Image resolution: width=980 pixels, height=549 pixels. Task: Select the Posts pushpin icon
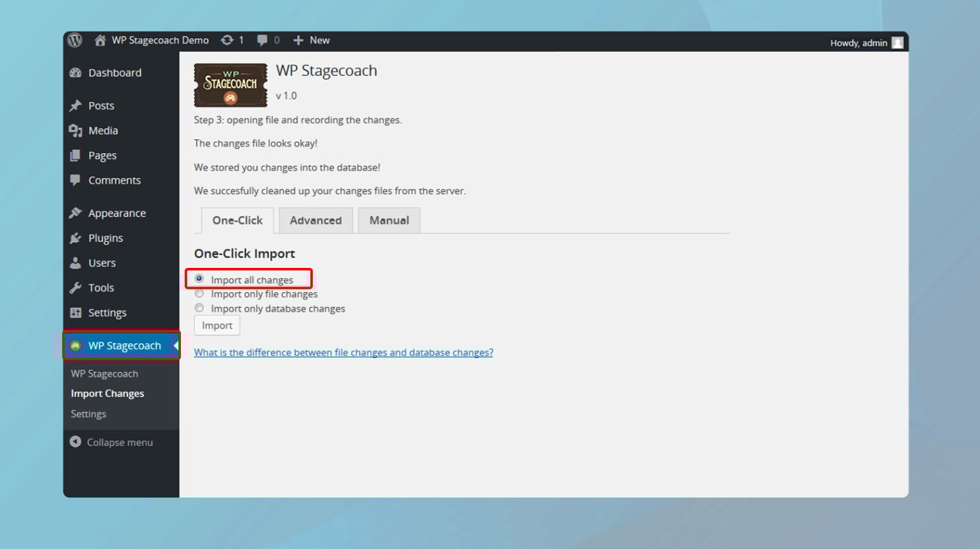75,105
